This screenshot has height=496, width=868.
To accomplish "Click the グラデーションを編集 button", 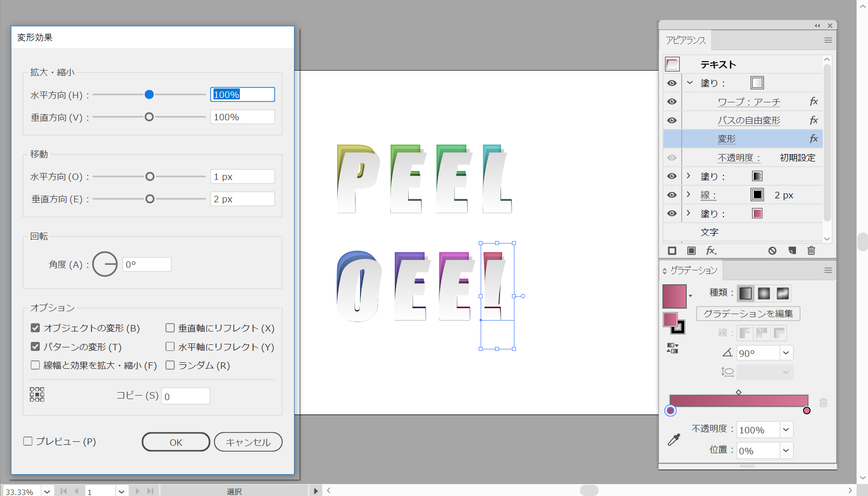I will click(x=748, y=314).
